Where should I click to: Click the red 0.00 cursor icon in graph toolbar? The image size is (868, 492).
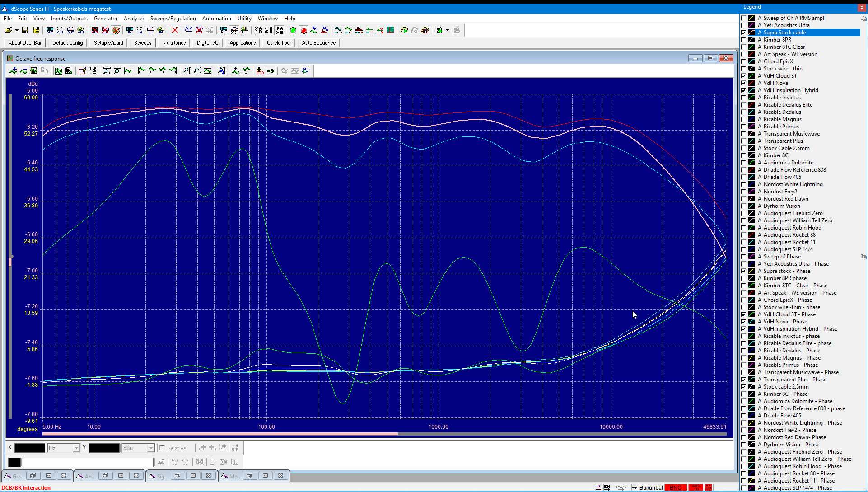pos(260,71)
